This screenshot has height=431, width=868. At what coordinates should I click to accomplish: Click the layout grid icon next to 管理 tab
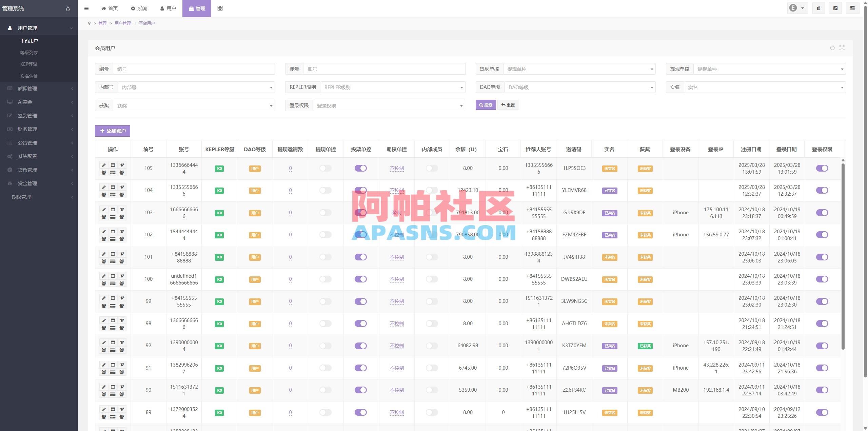220,8
